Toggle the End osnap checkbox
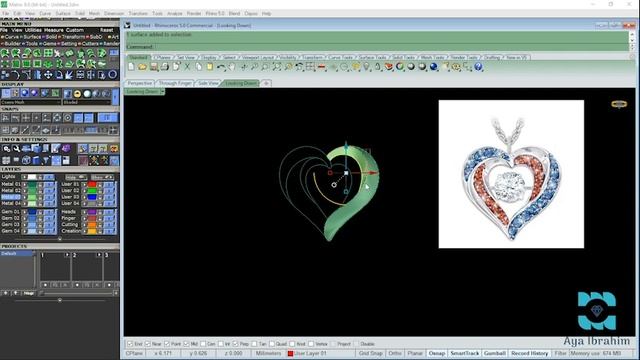 click(x=130, y=344)
